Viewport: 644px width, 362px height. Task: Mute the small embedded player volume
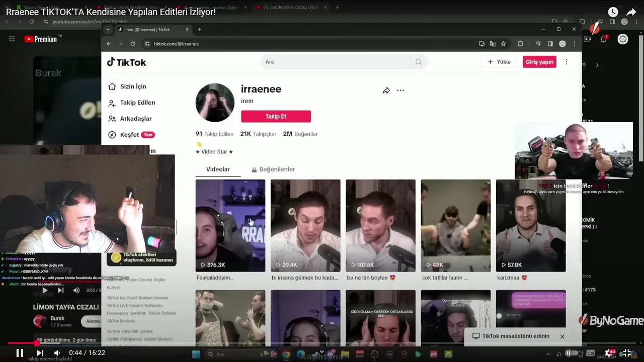click(x=76, y=290)
